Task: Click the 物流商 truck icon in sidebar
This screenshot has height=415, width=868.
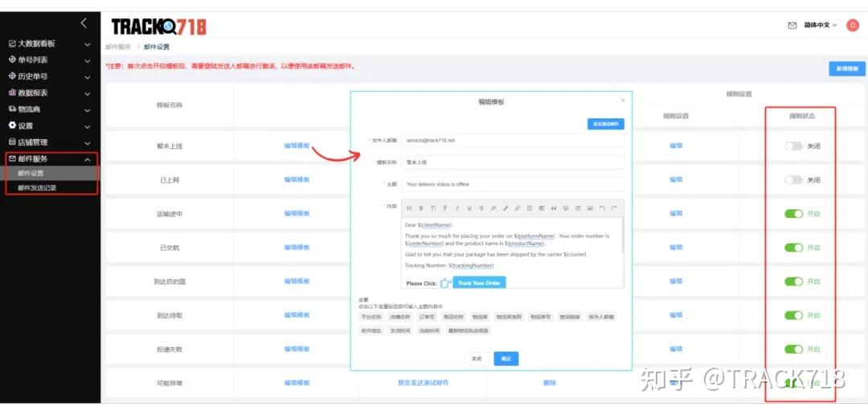Action: point(12,109)
